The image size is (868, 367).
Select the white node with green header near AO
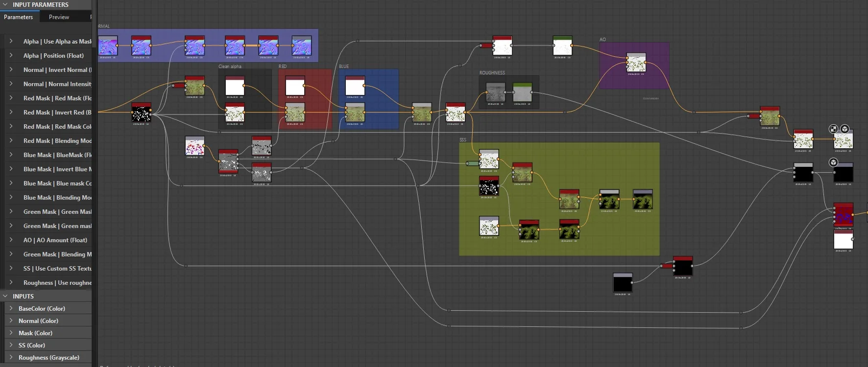click(x=562, y=46)
